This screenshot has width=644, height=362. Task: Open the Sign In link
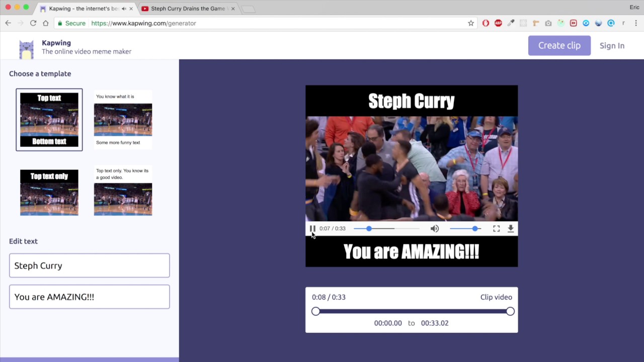click(x=612, y=46)
